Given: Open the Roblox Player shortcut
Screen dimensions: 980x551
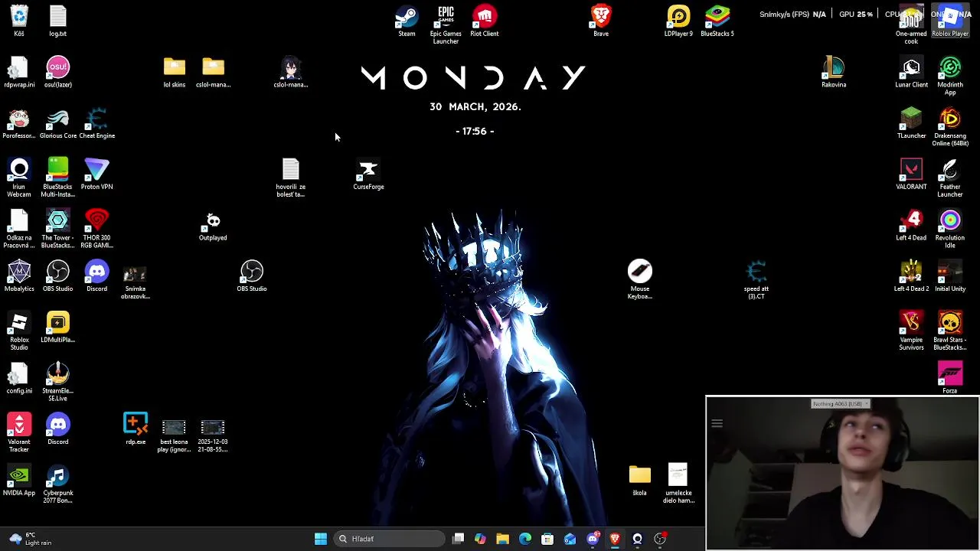Looking at the screenshot, I should [x=950, y=21].
